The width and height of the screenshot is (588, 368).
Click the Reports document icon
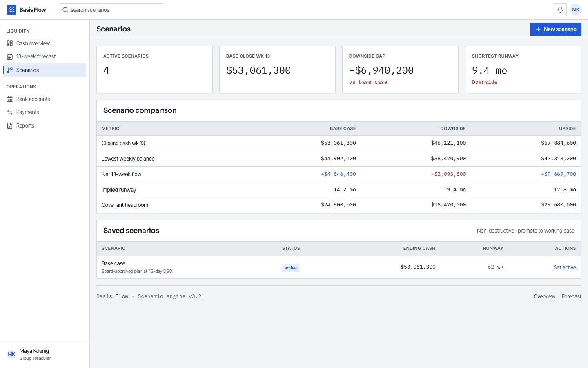[10, 126]
